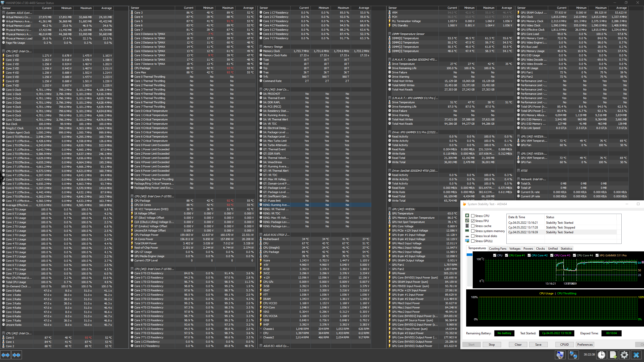Enable the Stress CPU checkbox
This screenshot has width=644, height=362.
[x=473, y=216]
